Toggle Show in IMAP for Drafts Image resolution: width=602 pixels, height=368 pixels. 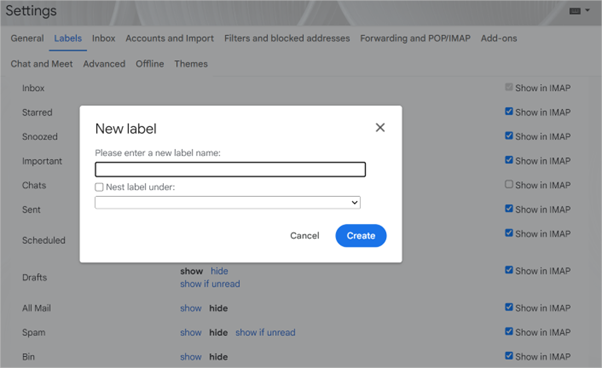(509, 270)
